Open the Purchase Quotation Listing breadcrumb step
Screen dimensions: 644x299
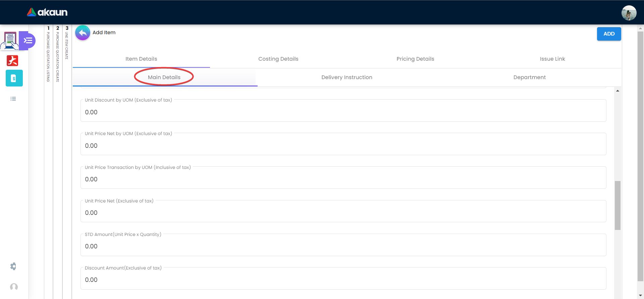click(x=48, y=54)
